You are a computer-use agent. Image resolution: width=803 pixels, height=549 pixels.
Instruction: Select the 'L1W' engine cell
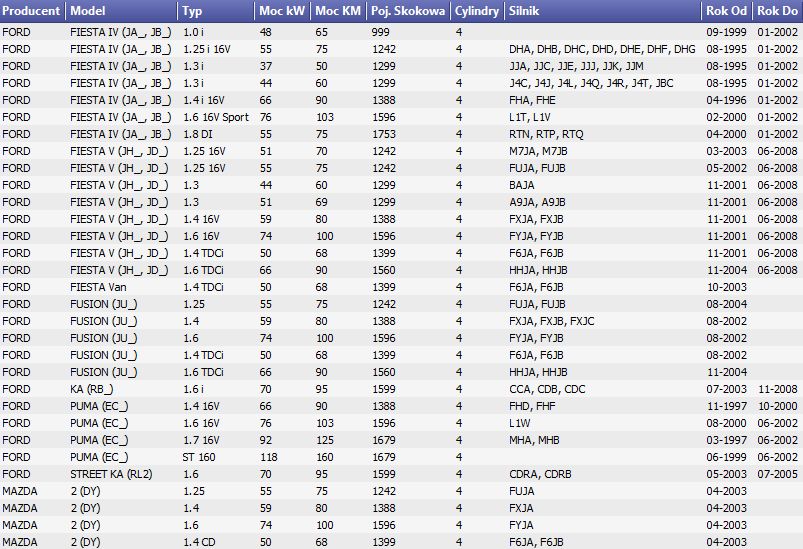(x=520, y=423)
